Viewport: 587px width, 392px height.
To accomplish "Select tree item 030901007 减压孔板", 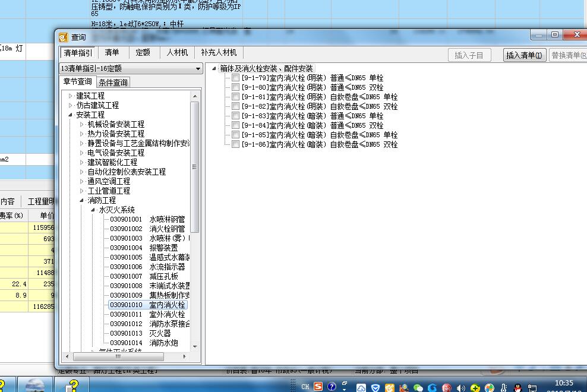I will (144, 276).
